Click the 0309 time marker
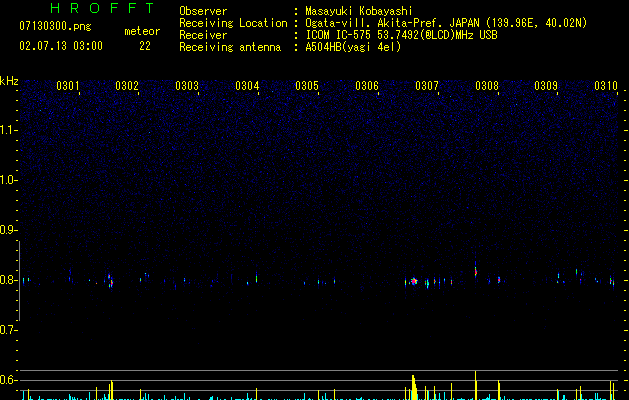 coord(546,85)
